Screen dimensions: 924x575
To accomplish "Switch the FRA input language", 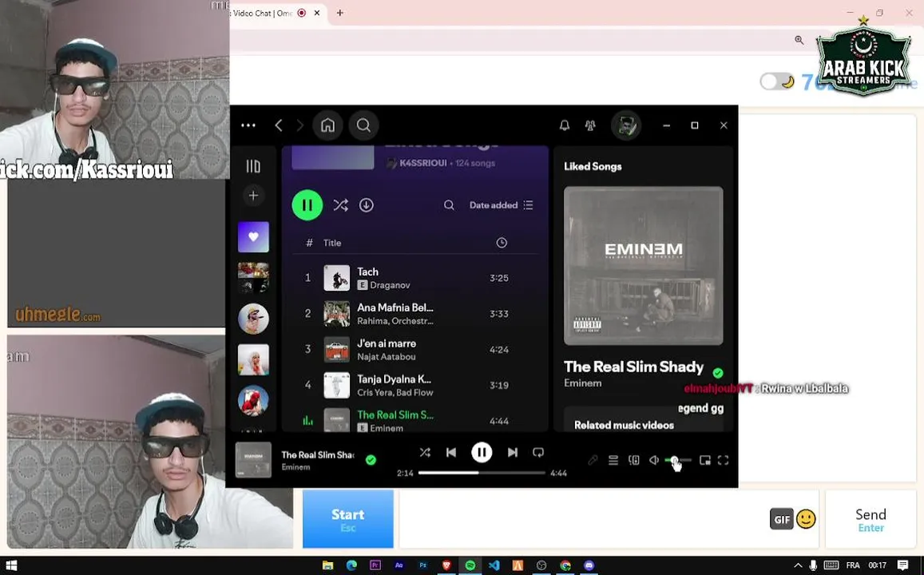I will point(853,565).
